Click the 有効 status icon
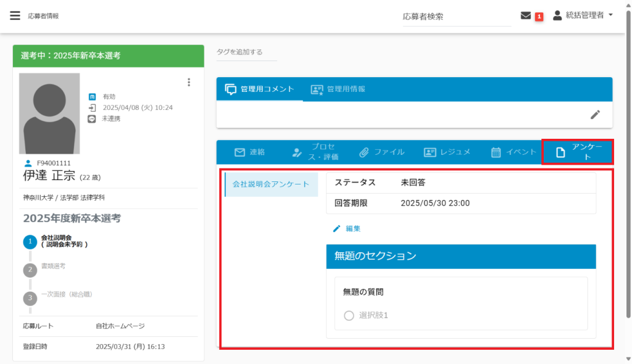This screenshot has height=364, width=632. 92,97
